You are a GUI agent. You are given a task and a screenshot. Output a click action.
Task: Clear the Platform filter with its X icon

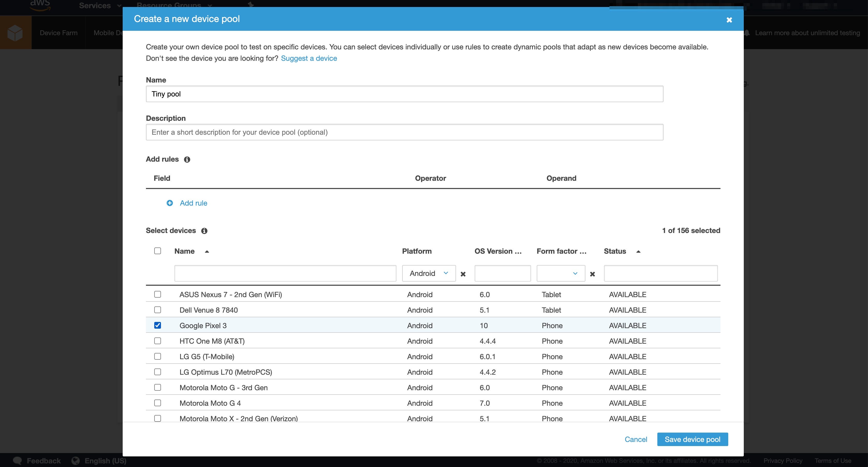pos(463,274)
